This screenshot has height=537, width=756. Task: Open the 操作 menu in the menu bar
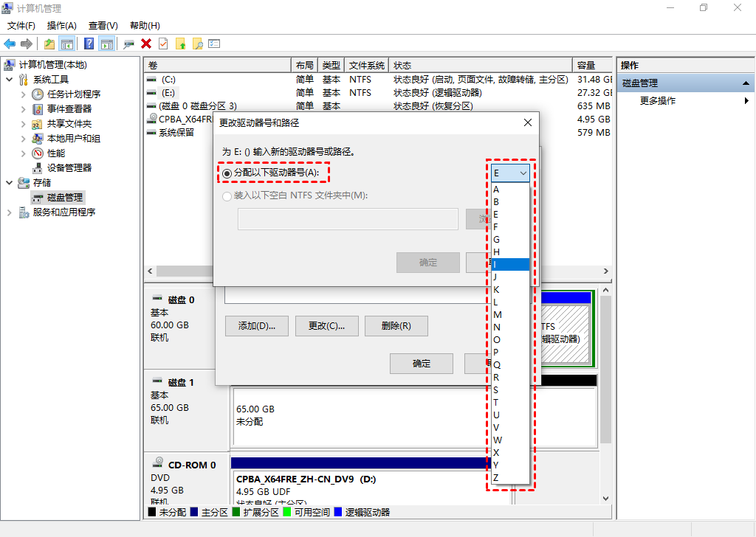61,25
